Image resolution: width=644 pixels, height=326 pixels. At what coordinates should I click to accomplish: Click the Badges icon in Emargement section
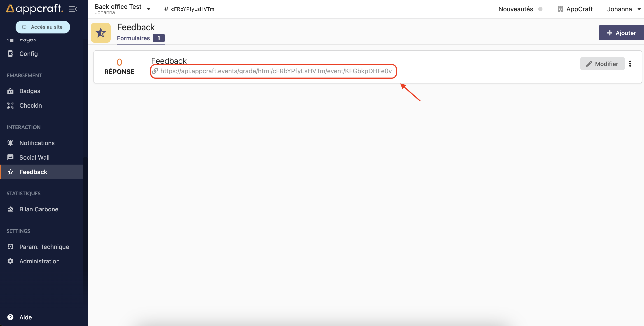pos(11,91)
